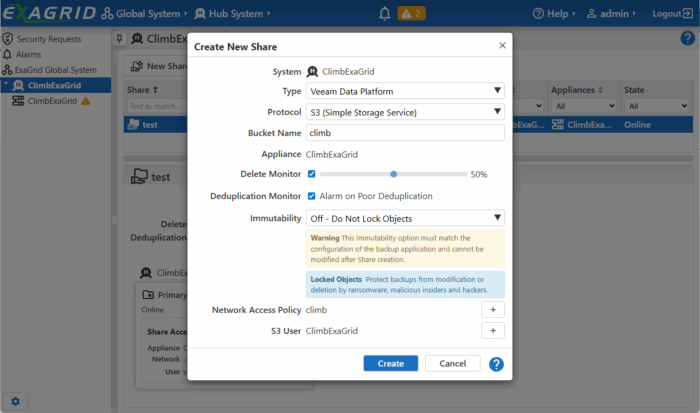The width and height of the screenshot is (700, 413).
Task: Click the settings gear icon
Action: pos(15,401)
